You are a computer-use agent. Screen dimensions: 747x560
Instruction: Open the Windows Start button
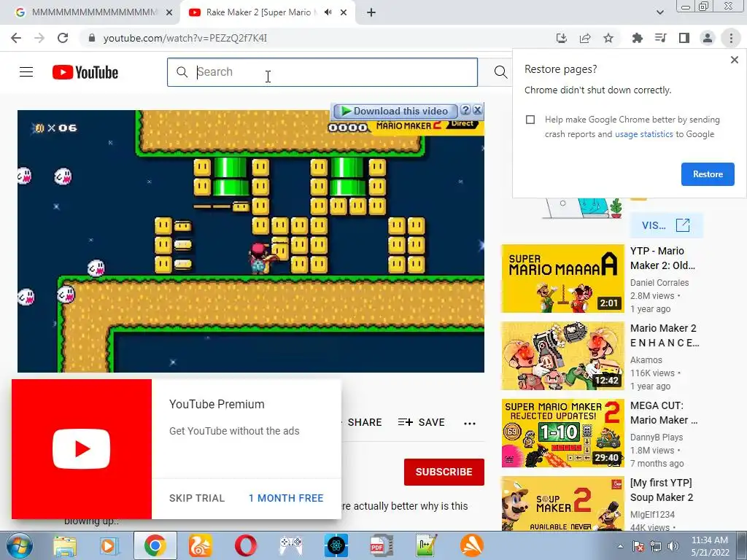(18, 545)
